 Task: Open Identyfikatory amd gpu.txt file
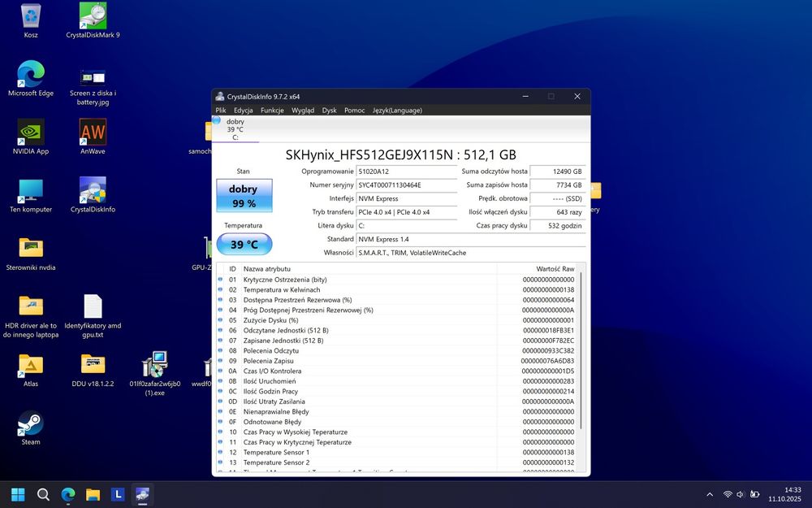pyautogui.click(x=93, y=315)
